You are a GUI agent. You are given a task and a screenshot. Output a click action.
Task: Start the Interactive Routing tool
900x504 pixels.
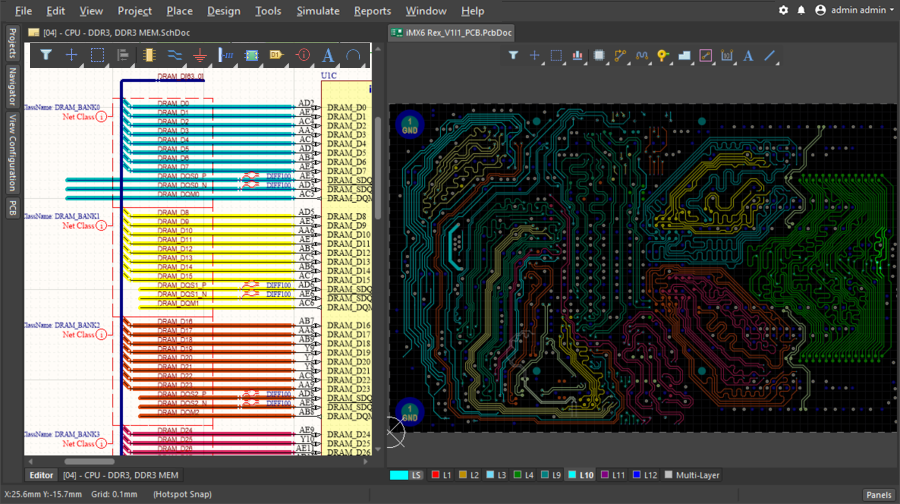pyautogui.click(x=620, y=56)
